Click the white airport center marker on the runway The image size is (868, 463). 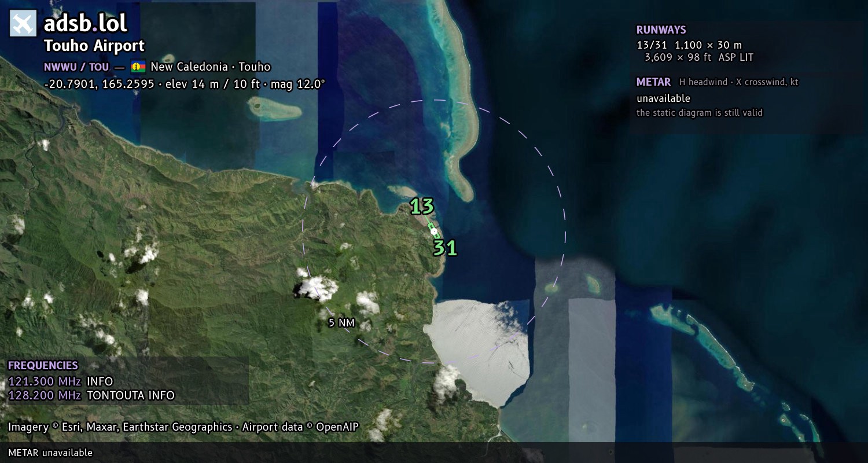point(434,231)
